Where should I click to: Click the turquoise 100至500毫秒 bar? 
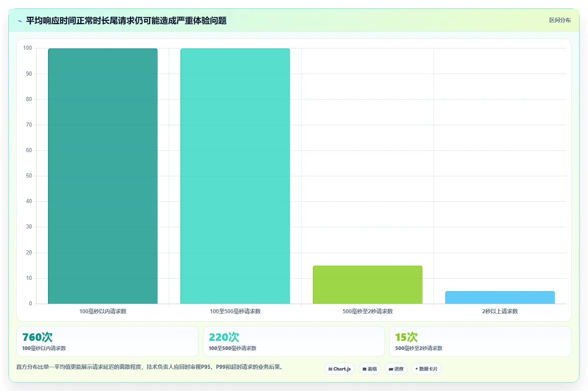(235, 176)
